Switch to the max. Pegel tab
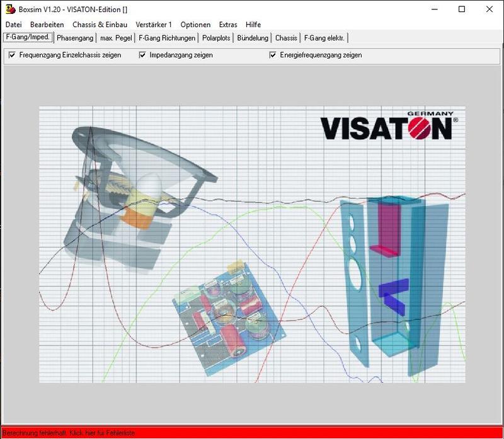 116,38
